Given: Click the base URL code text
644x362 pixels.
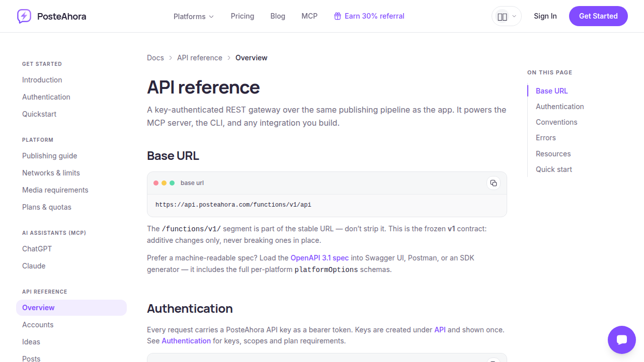Looking at the screenshot, I should pos(233,205).
